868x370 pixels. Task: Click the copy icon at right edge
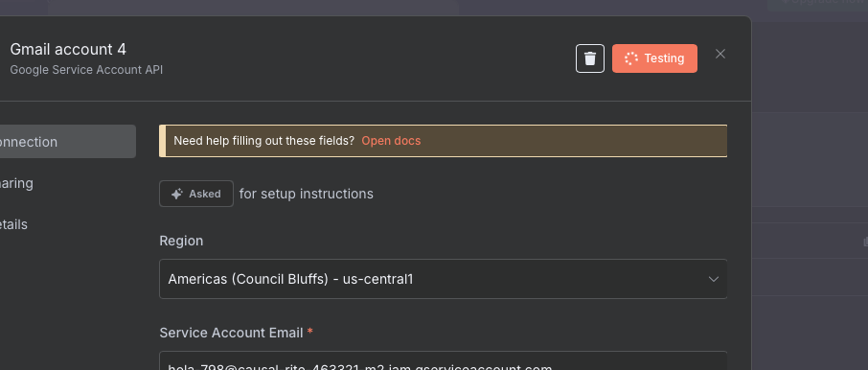(865, 242)
